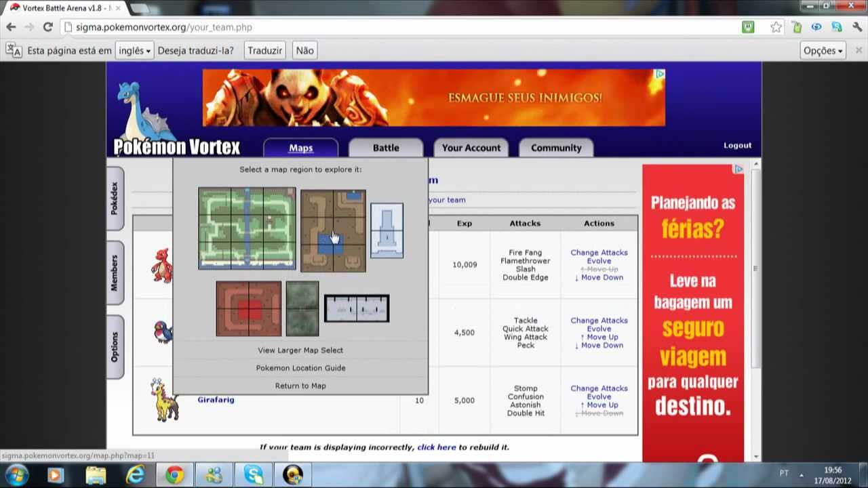The height and width of the screenshot is (488, 868).
Task: Click Move Up in the Stomp row
Action: [x=599, y=405]
